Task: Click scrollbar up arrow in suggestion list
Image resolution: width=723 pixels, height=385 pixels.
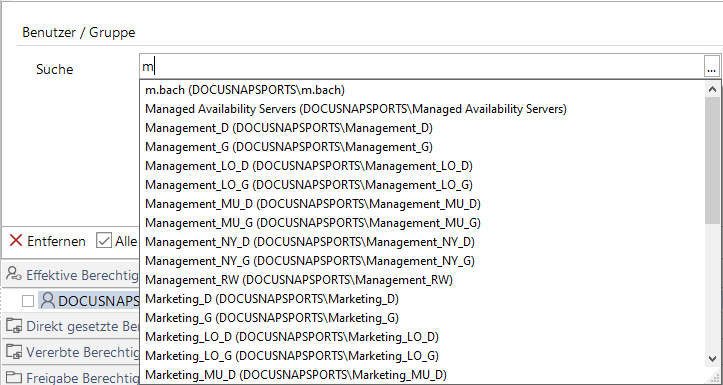Action: point(712,89)
